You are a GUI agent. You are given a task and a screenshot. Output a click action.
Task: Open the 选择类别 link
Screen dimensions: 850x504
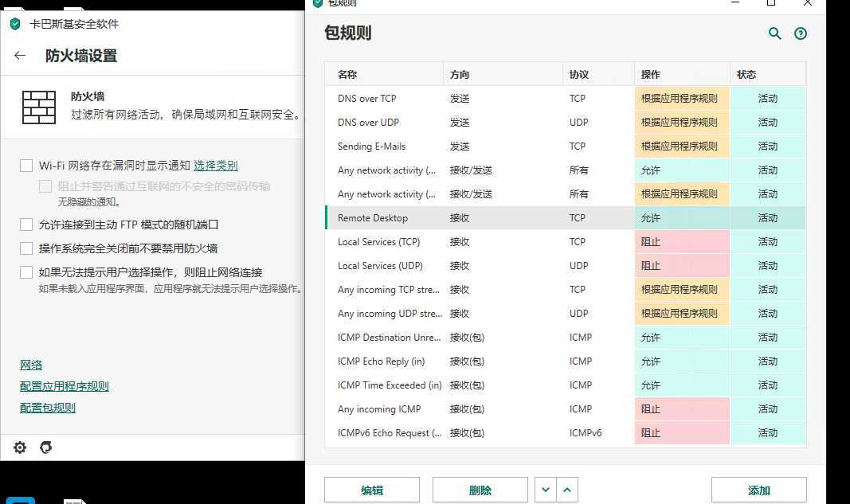click(x=216, y=166)
